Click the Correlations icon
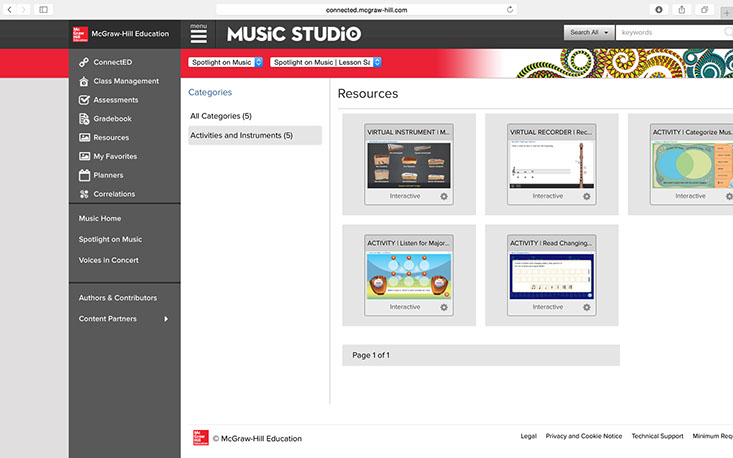 click(84, 194)
